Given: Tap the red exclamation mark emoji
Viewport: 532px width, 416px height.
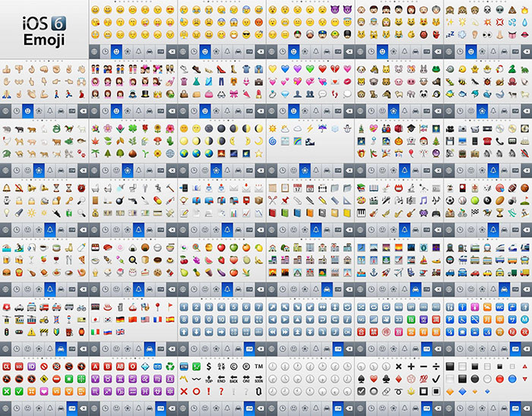Looking at the screenshot, I should click(x=209, y=391).
